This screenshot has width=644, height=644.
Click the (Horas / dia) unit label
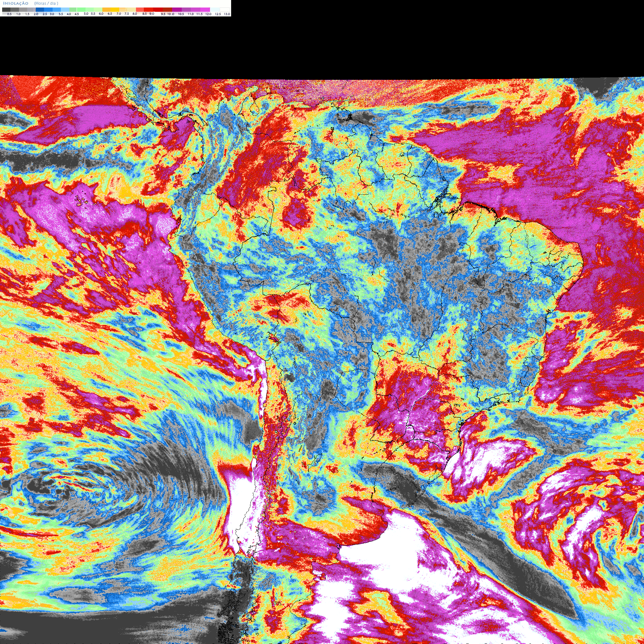tap(46, 3)
